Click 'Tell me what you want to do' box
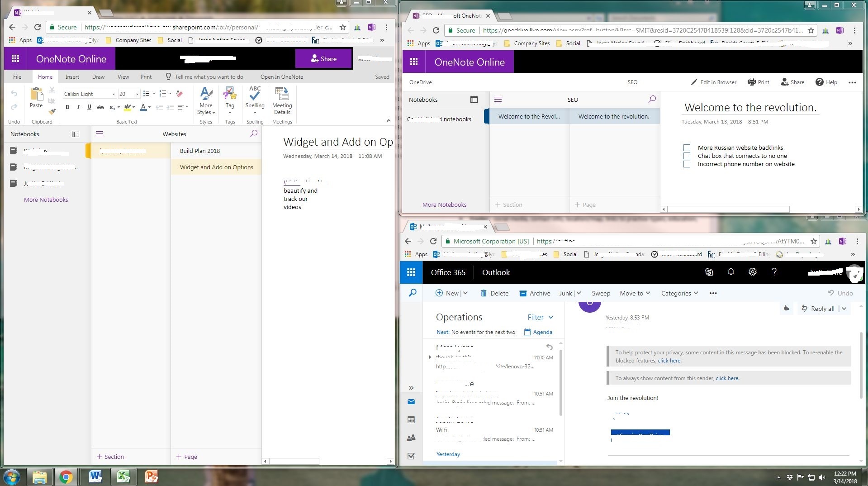This screenshot has width=868, height=486. point(204,76)
